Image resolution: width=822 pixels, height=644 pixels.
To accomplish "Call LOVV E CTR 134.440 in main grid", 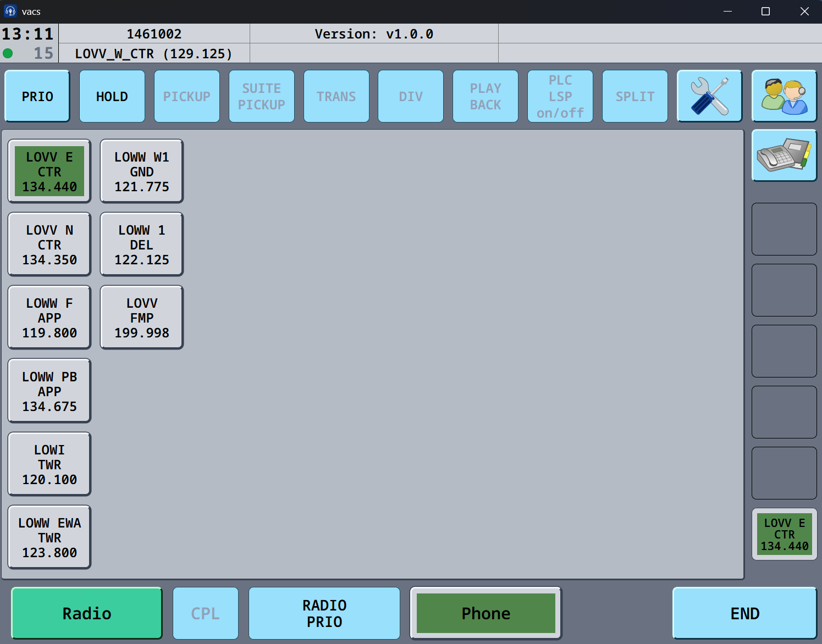I will (49, 171).
